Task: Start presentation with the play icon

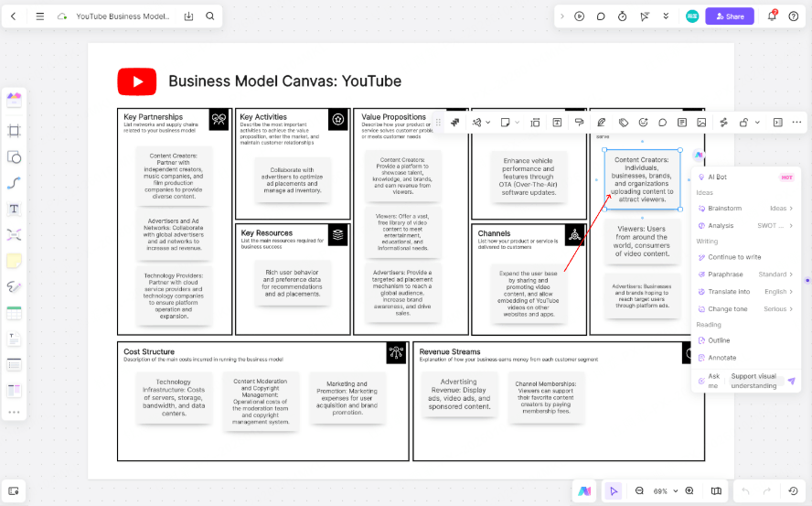Action: coord(580,16)
